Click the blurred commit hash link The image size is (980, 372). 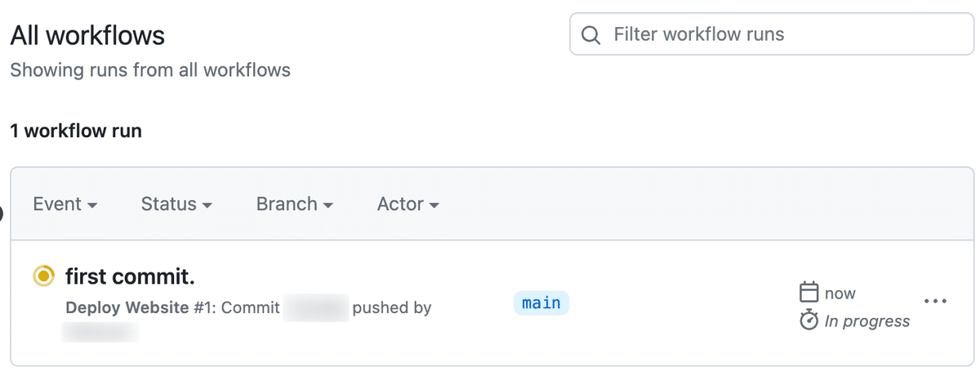pyautogui.click(x=316, y=307)
